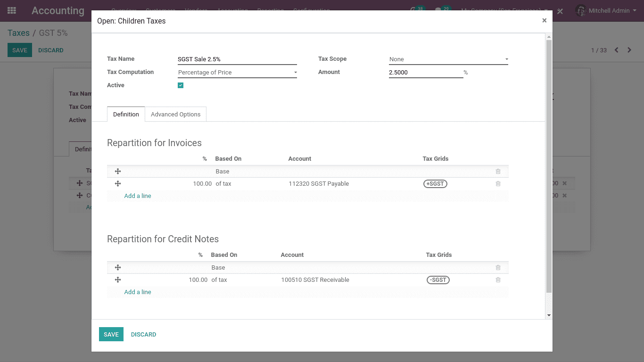Screen dimensions: 644x362
Task: Delete the invoices Base repartition line
Action: 498,171
